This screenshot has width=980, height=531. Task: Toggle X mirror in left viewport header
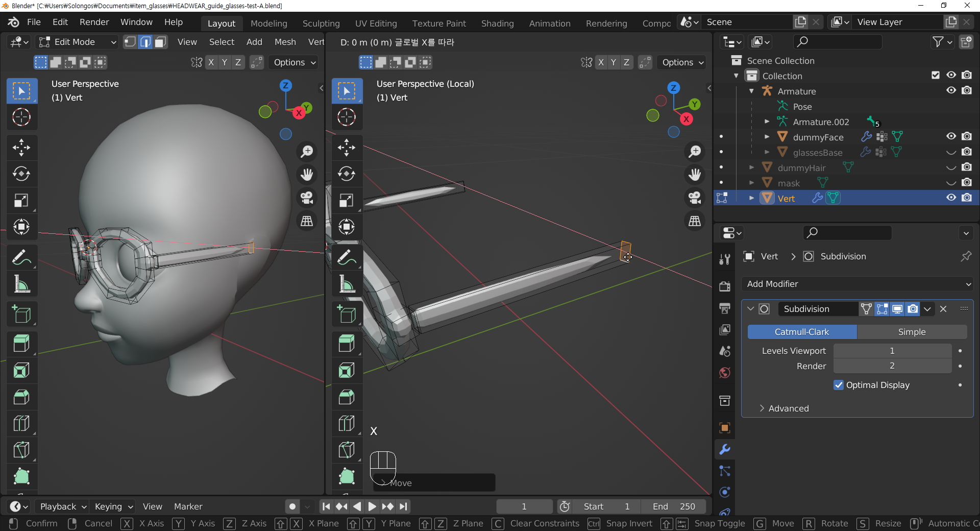click(x=211, y=62)
